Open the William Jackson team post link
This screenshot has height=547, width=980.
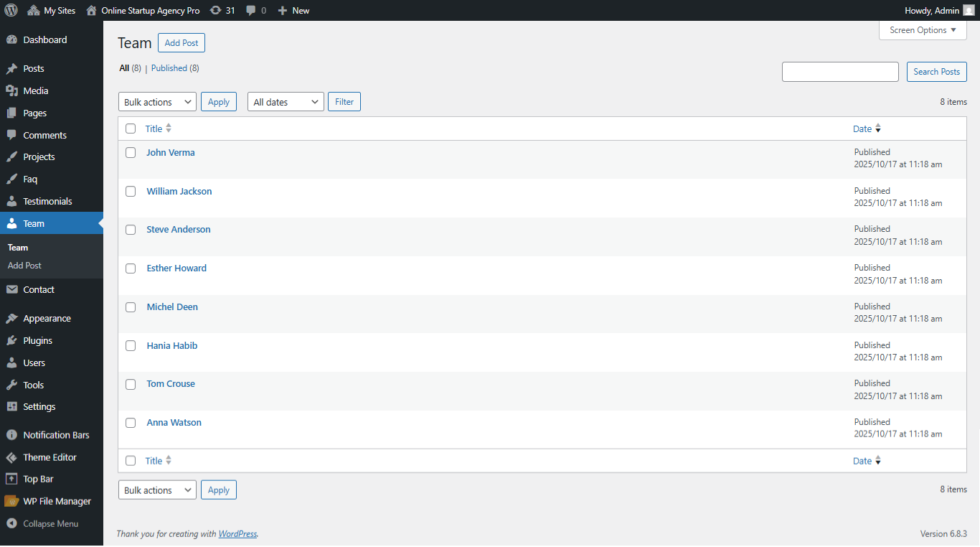click(179, 191)
